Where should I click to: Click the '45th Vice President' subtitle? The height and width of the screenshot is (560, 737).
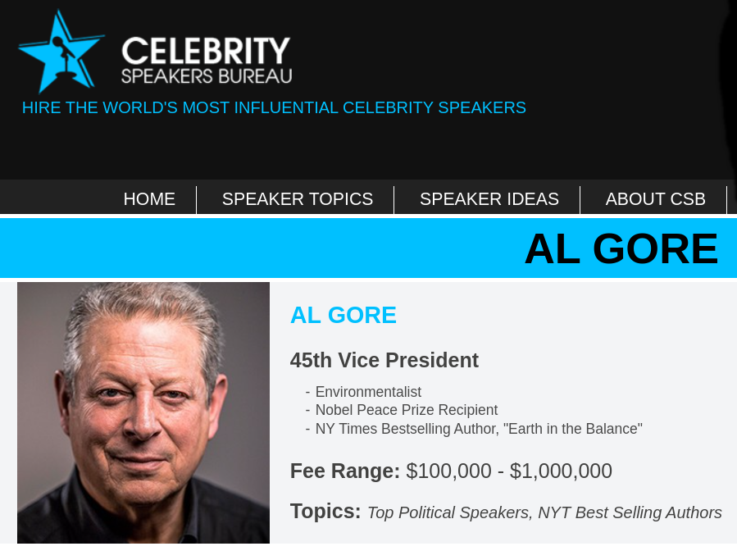384,360
